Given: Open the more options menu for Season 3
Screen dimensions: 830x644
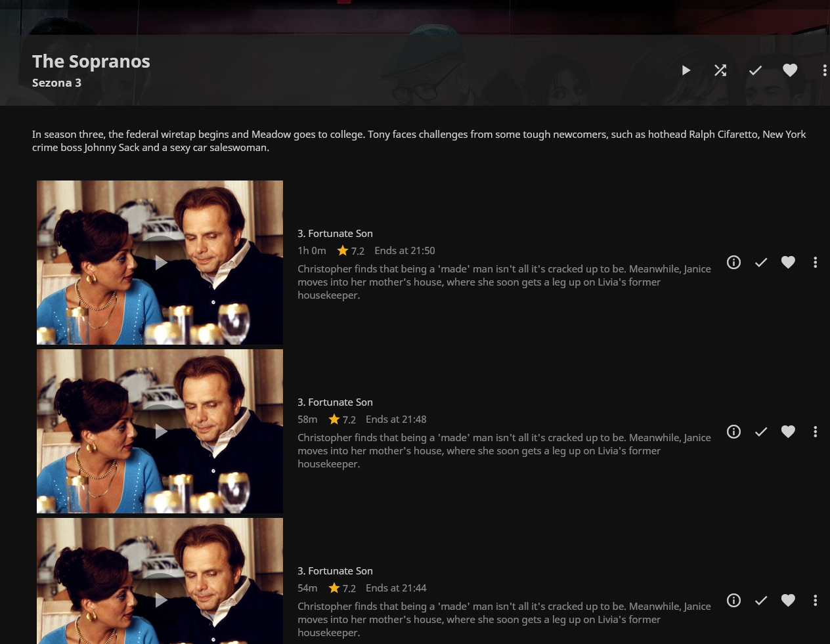Looking at the screenshot, I should click(x=825, y=70).
